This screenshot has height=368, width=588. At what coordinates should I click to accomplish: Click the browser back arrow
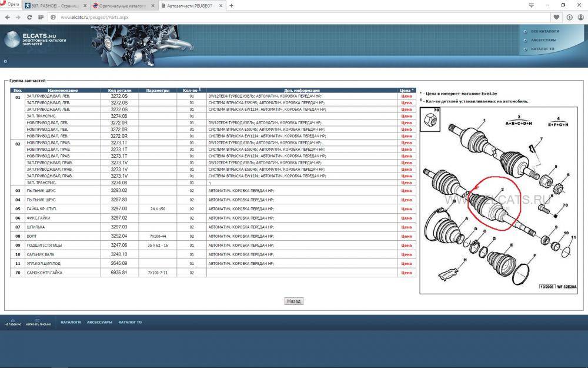(7, 17)
